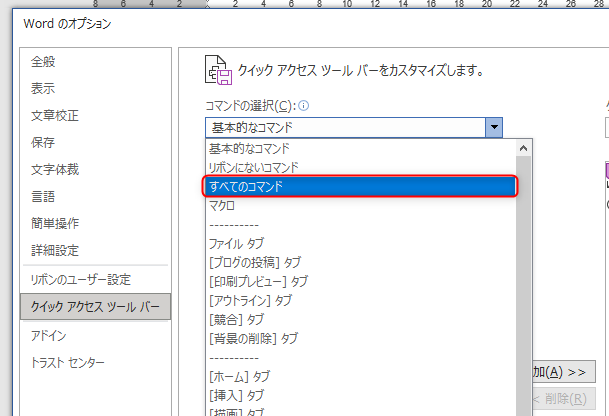
Task: Collapse the 基本的なコマンド dropdown arrow
Action: pyautogui.click(x=494, y=127)
